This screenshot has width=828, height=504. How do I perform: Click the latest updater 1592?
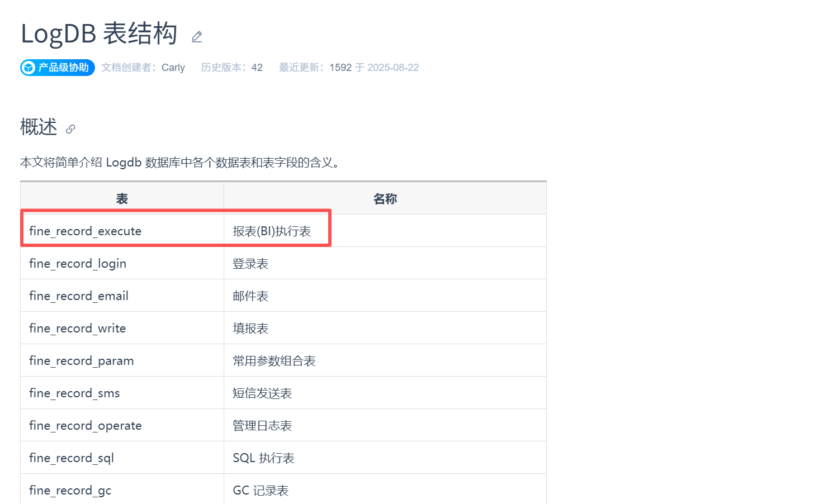point(340,68)
